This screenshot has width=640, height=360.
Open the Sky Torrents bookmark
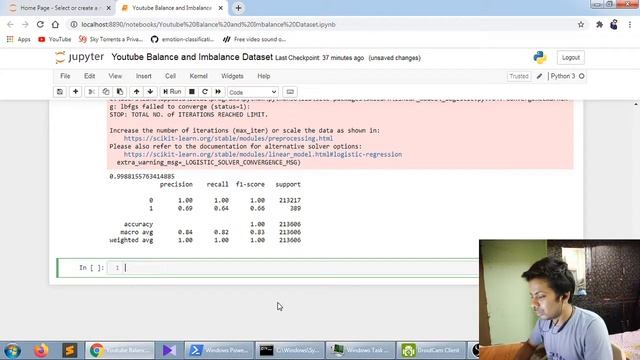click(111, 40)
